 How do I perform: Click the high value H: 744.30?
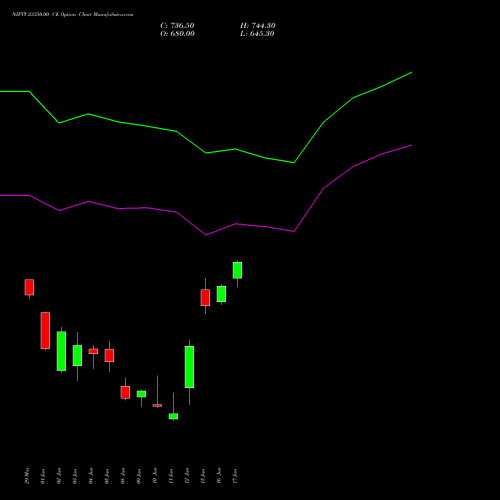coord(258,26)
